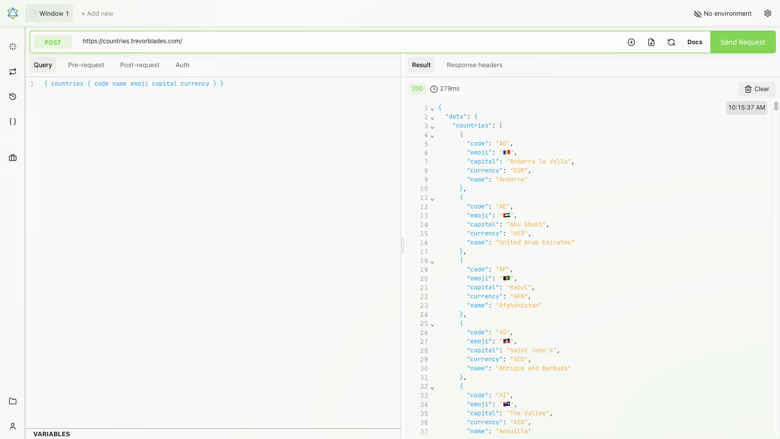This screenshot has height=439, width=780.
Task: Clear the response with the Clear button
Action: tap(757, 89)
